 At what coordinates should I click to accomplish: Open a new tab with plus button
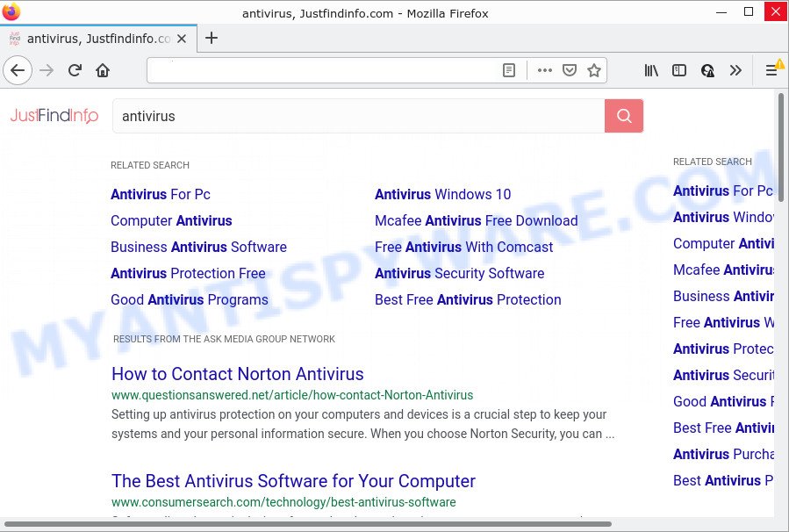point(212,39)
